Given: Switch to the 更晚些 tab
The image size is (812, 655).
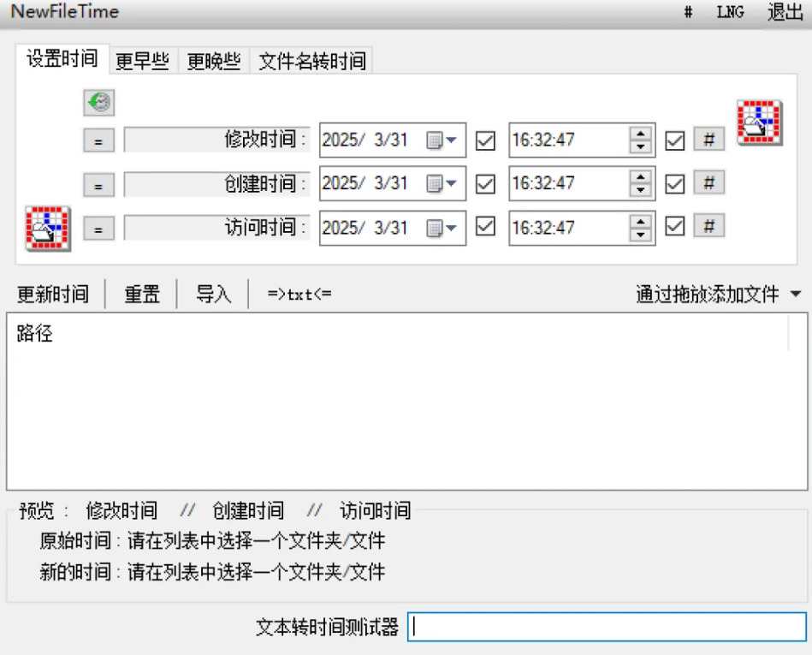Looking at the screenshot, I should tap(214, 61).
